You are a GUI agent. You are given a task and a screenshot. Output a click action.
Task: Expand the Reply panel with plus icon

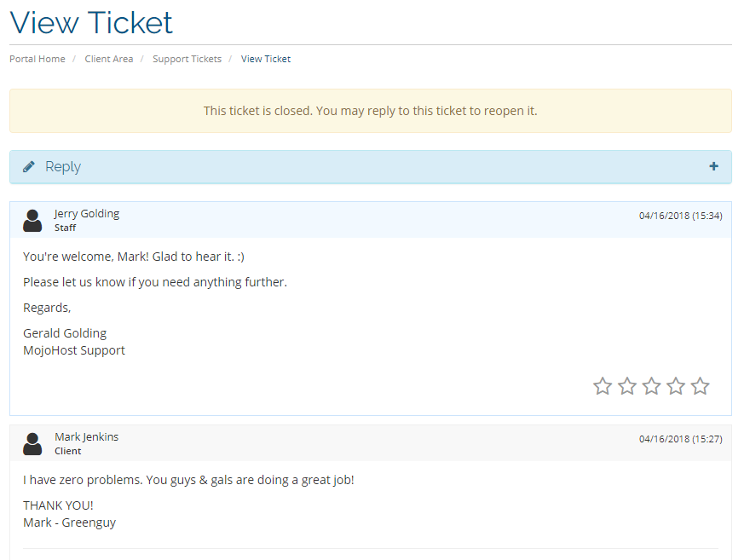[713, 166]
